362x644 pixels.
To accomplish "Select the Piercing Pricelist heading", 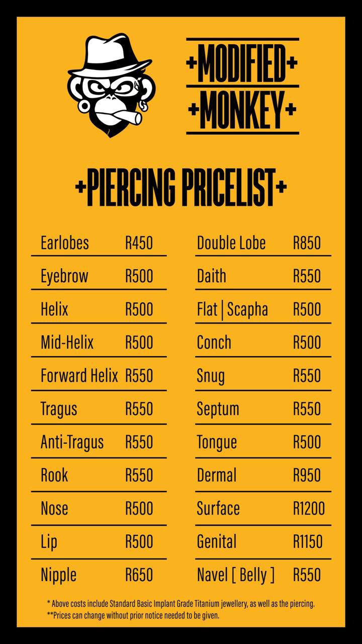I will pos(181,187).
